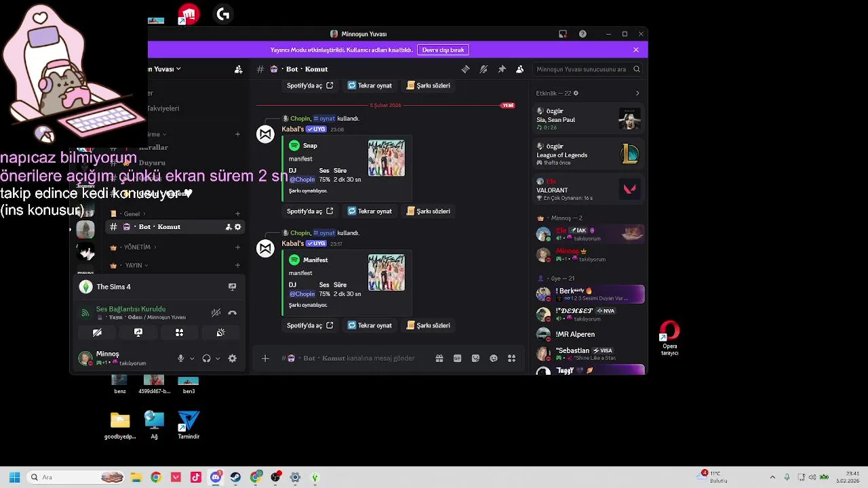Screen dimensions: 868x488
Task: Add channel to YAYIN category plus
Action: [237, 266]
